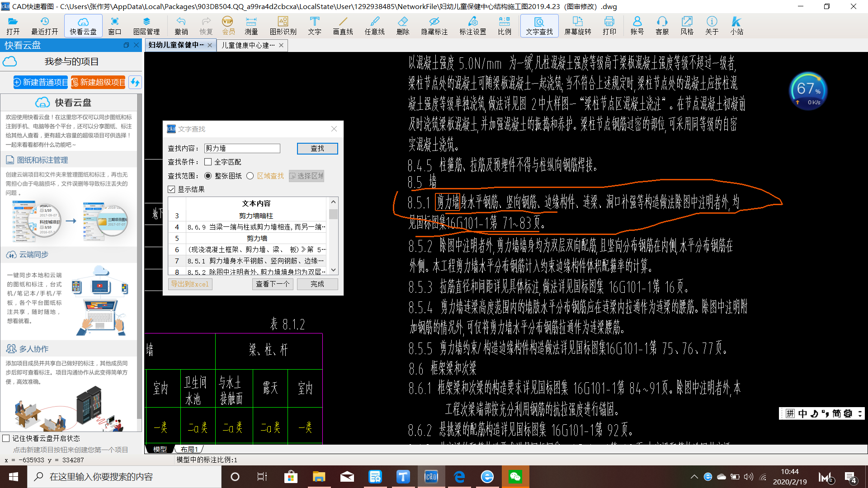Open Windows Start menu
Screen dimensions: 868x488
tap(14, 477)
